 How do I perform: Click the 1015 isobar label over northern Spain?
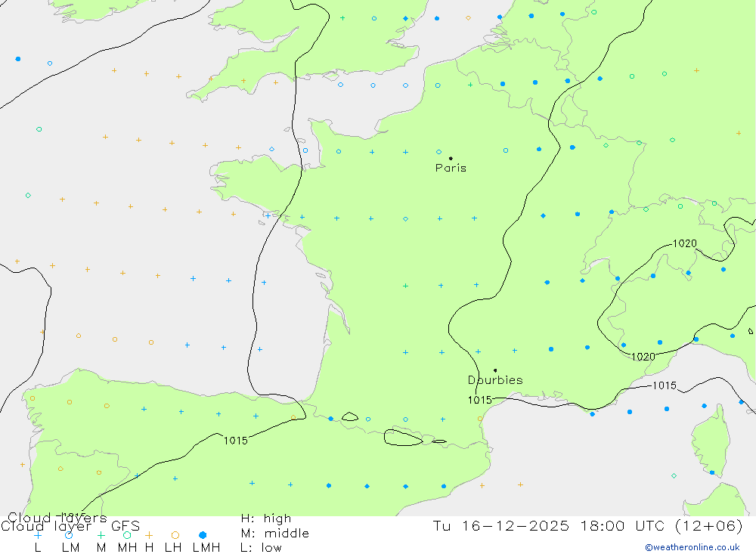coord(236,441)
